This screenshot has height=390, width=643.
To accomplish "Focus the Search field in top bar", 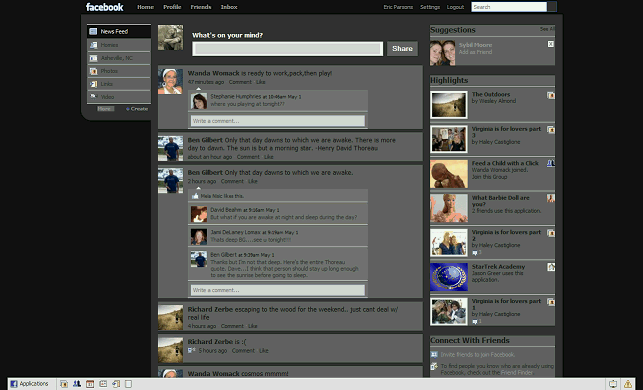I will pos(509,7).
